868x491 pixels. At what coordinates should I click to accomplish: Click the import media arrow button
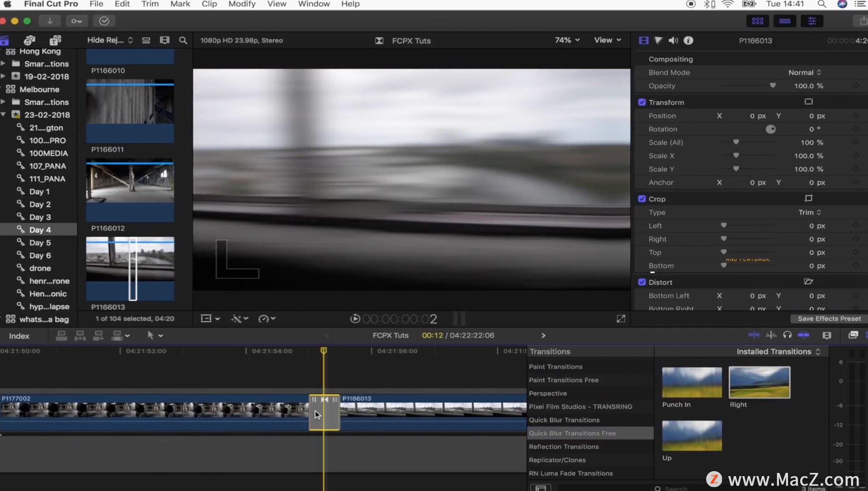tap(50, 21)
